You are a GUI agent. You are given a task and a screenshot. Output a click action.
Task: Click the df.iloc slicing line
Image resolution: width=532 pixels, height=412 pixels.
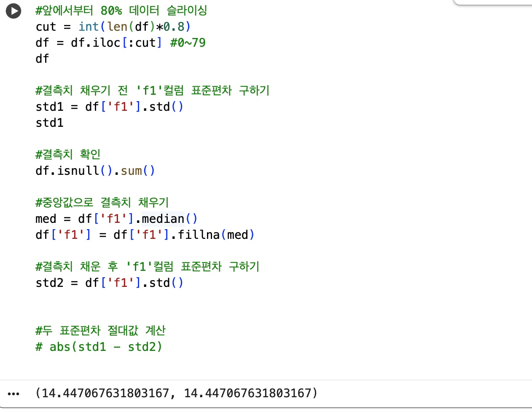(120, 42)
